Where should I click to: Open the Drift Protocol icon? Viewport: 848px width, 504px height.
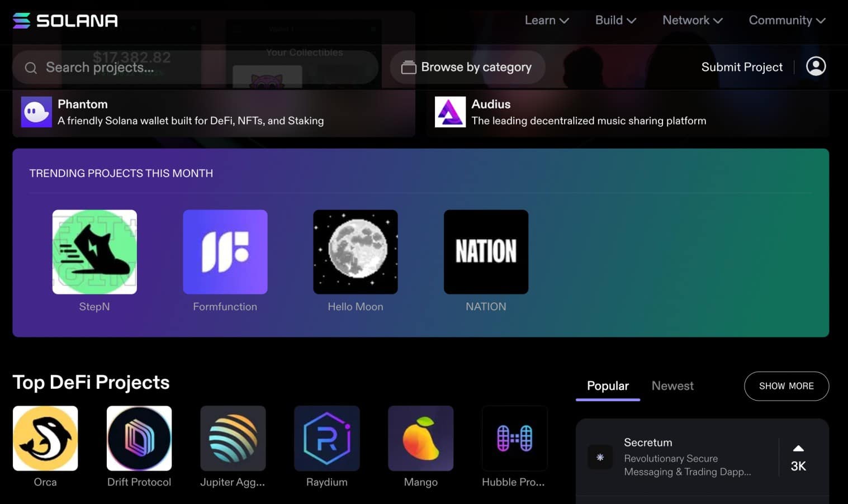point(139,438)
